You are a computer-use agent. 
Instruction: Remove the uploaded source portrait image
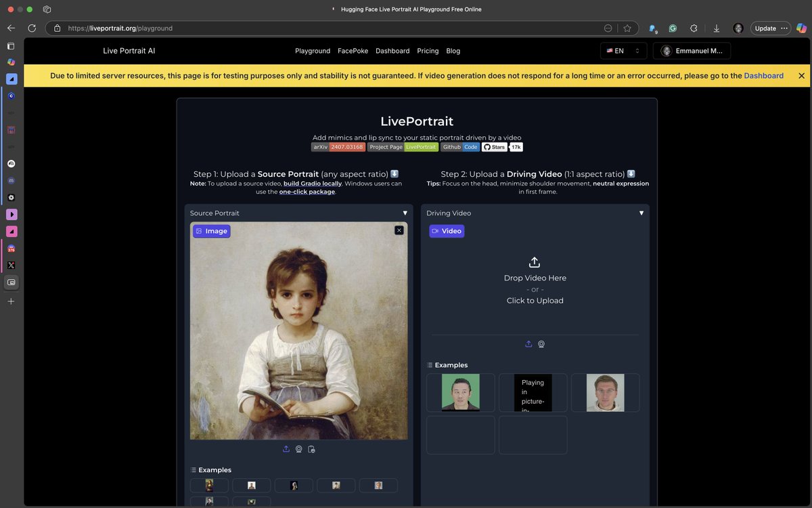[x=399, y=230]
